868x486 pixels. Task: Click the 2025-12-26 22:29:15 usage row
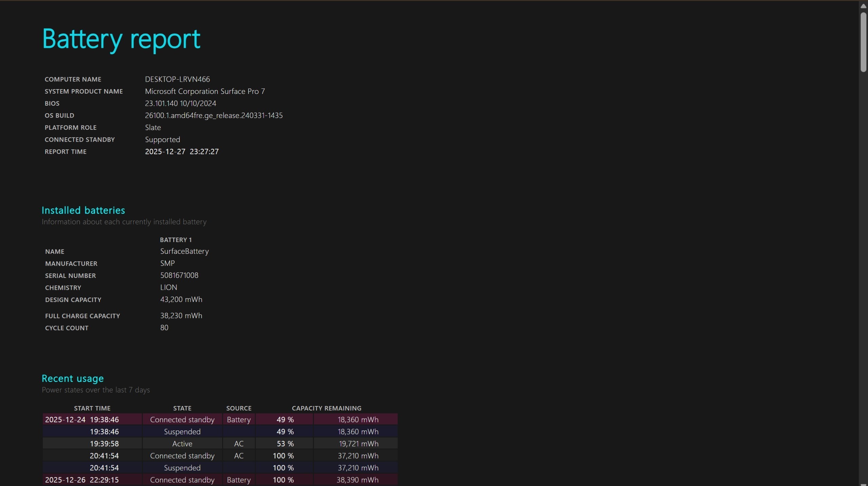click(82, 480)
